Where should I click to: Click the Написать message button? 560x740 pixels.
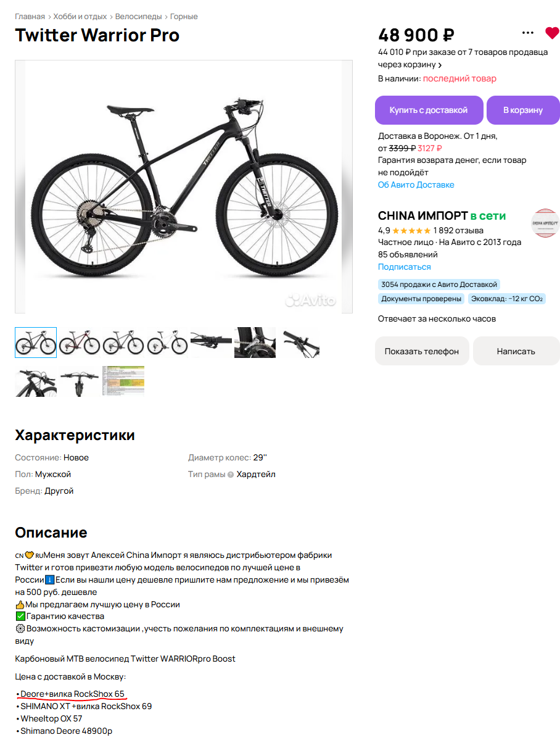tap(516, 351)
